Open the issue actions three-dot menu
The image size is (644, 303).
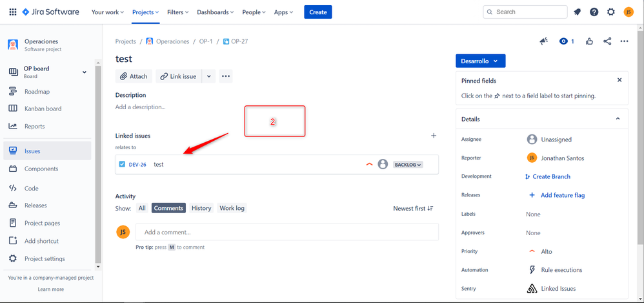624,41
